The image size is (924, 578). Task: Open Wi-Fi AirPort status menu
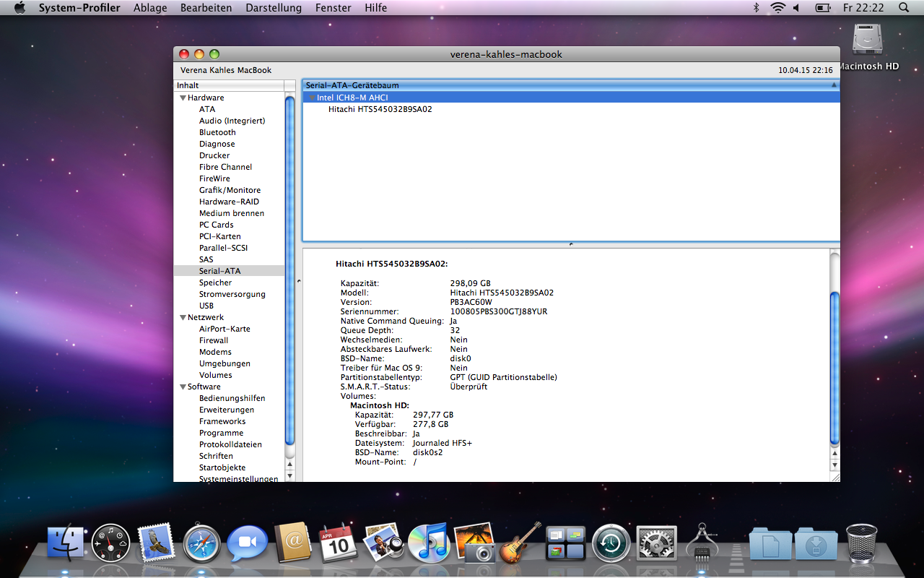(x=777, y=7)
